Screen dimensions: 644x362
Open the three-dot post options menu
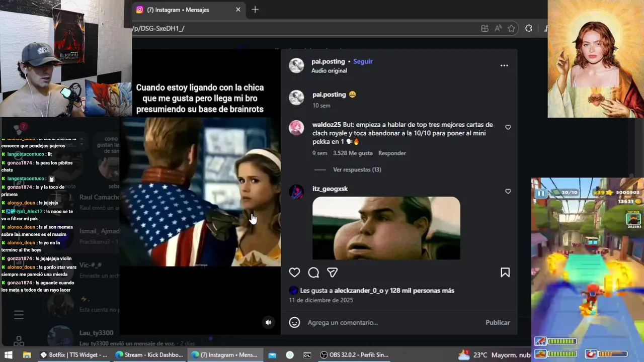pyautogui.click(x=504, y=65)
